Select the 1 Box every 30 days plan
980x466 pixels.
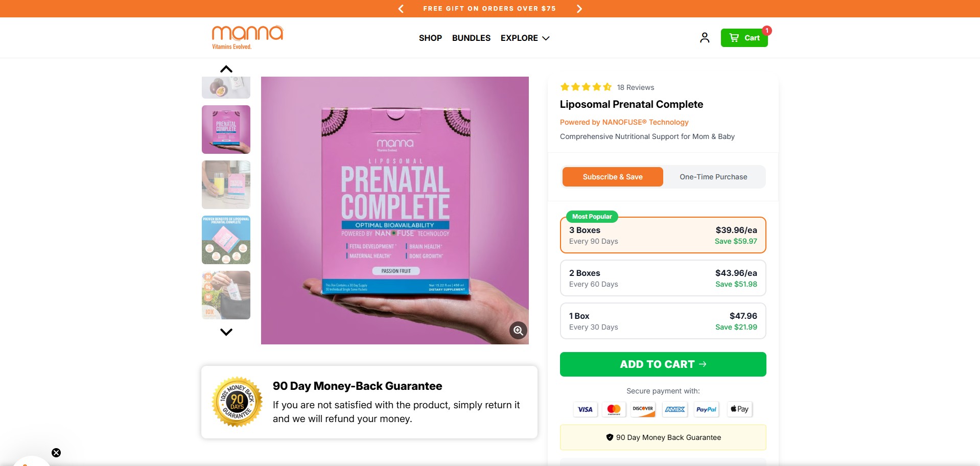pyautogui.click(x=663, y=321)
